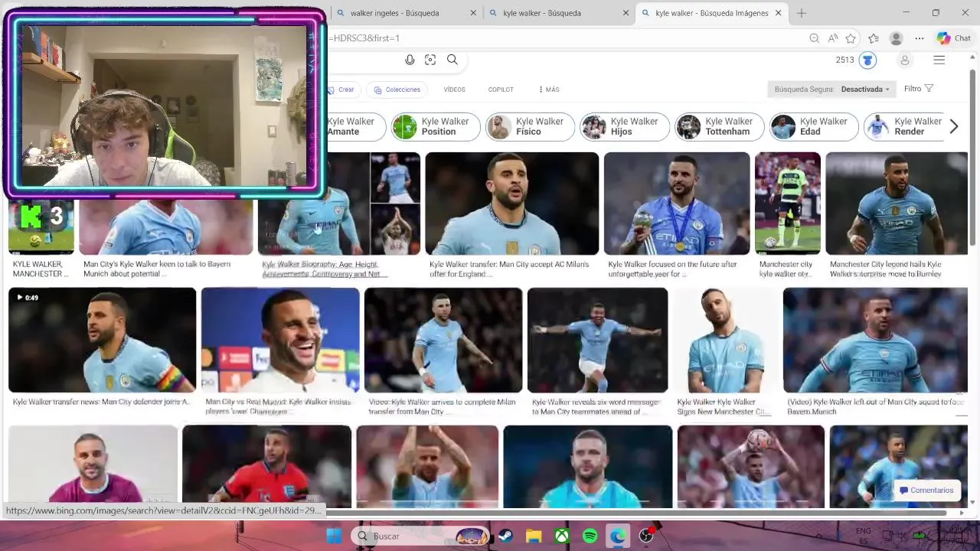Open image Kyle Walker Signs New Manchester City
This screenshot has height=551, width=980.
(725, 340)
